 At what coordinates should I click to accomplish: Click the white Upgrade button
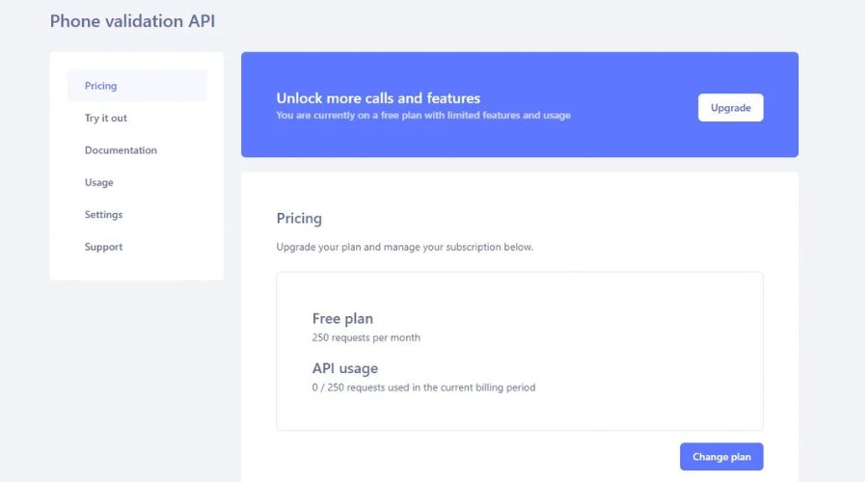pos(730,108)
